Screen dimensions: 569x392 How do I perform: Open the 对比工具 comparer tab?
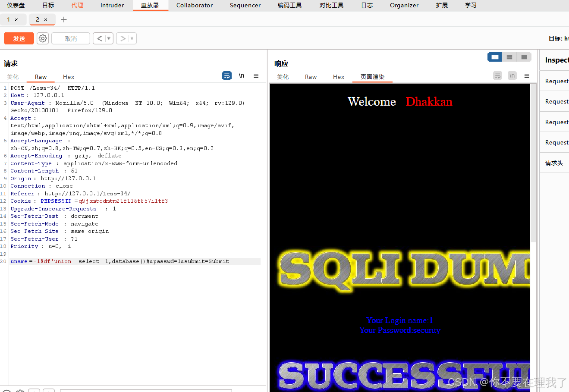point(331,5)
